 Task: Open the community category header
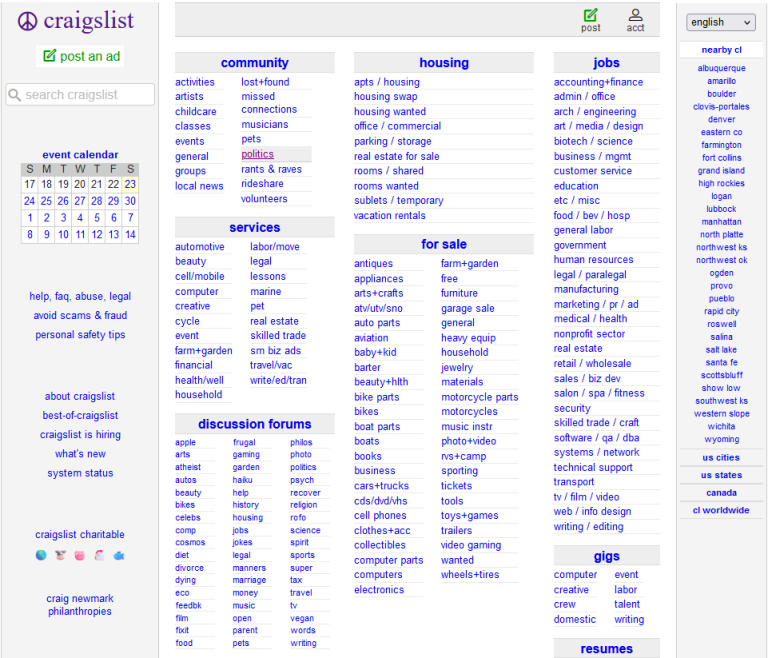click(x=255, y=63)
